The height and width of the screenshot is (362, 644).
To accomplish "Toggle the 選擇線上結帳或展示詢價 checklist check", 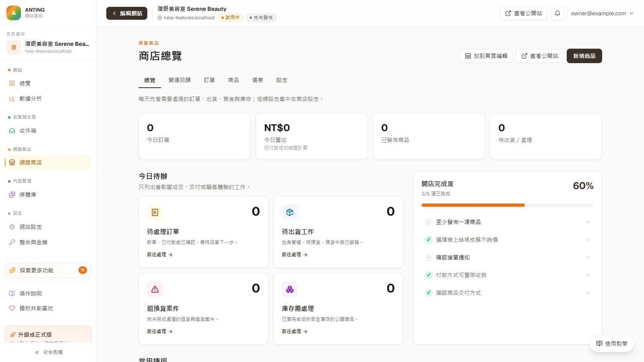I will point(429,240).
